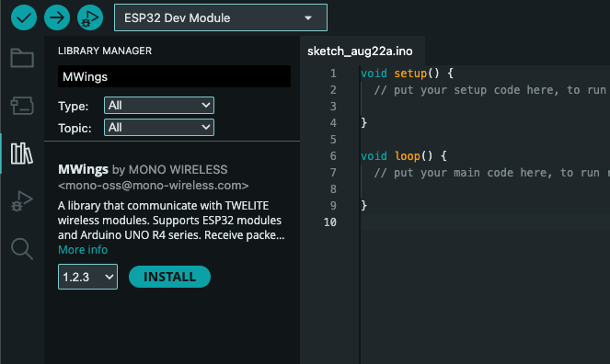Click the Upload arrow button
The width and height of the screenshot is (610, 364).
click(x=57, y=17)
